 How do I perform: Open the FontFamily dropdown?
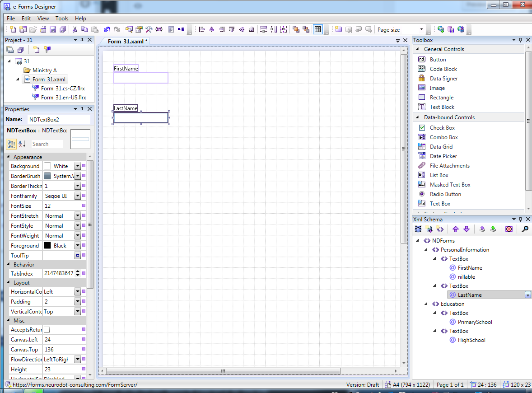(x=78, y=196)
